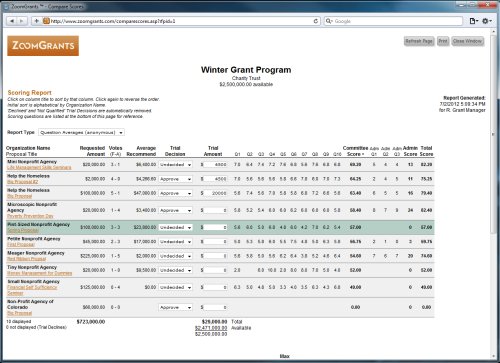The width and height of the screenshot is (500, 363).
Task: Open the Big Proposal #2 link
Action: (x=22, y=182)
